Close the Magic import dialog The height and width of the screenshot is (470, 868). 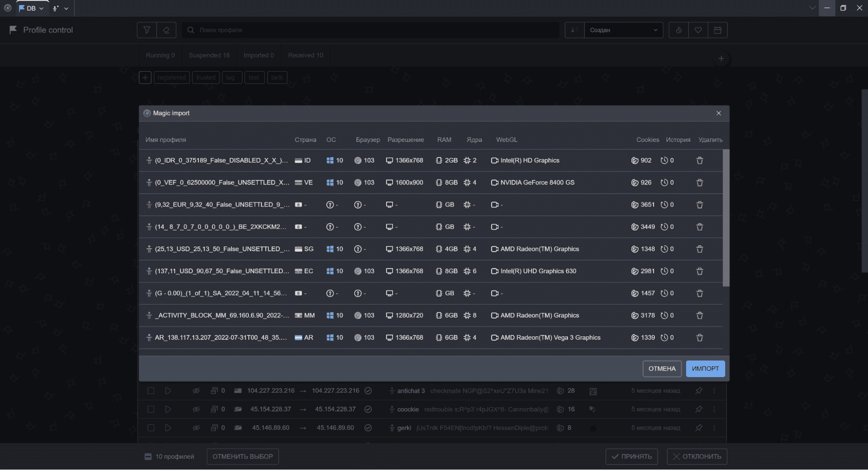click(x=719, y=113)
